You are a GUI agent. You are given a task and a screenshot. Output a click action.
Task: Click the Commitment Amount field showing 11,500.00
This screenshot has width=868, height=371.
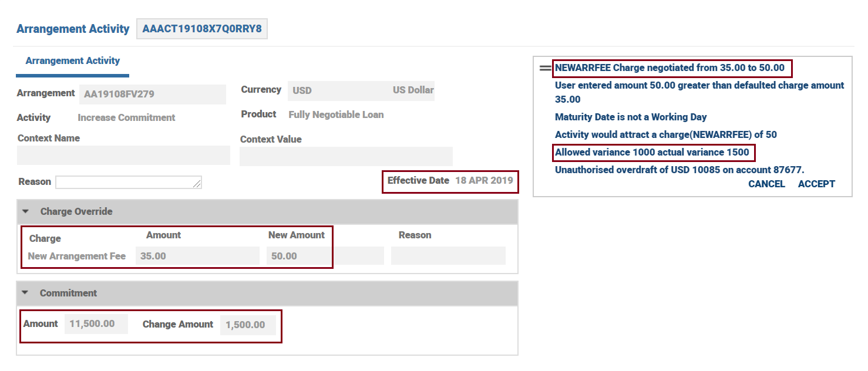pyautogui.click(x=96, y=324)
